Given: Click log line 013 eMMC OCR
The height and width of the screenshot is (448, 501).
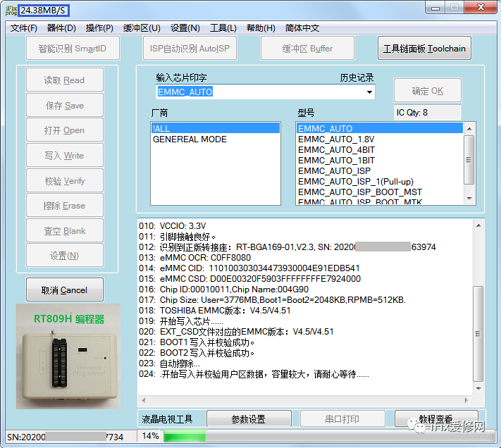Looking at the screenshot, I should coord(195,257).
